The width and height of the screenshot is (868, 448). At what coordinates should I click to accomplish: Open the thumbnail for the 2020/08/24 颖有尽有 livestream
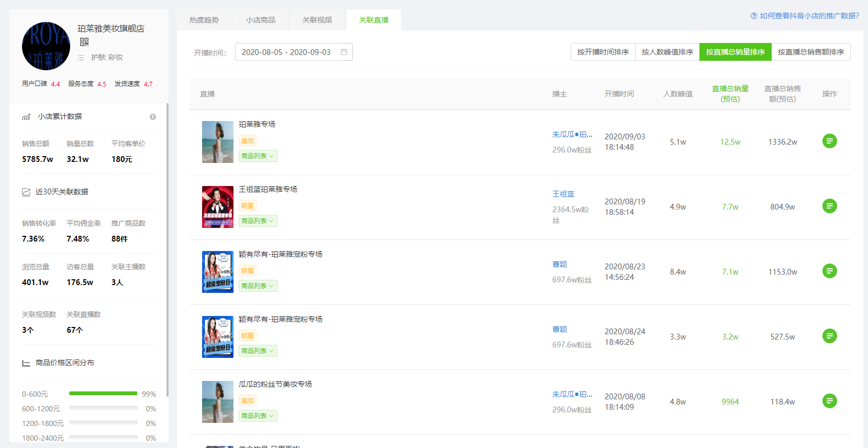218,337
